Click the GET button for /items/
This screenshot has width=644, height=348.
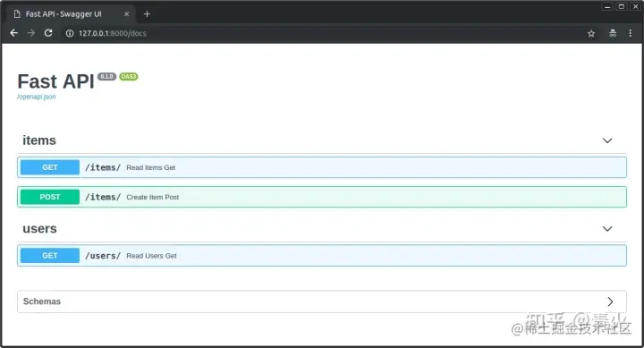tap(50, 167)
